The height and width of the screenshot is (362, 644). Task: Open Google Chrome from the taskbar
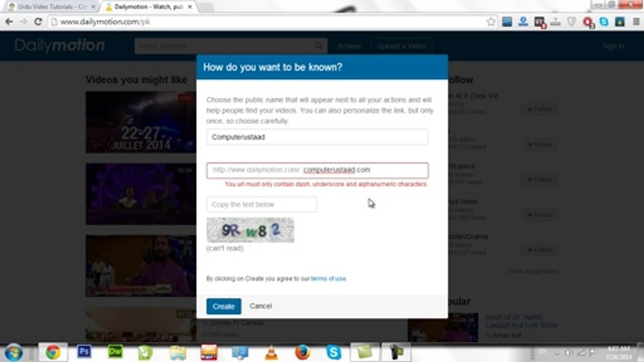[x=53, y=352]
